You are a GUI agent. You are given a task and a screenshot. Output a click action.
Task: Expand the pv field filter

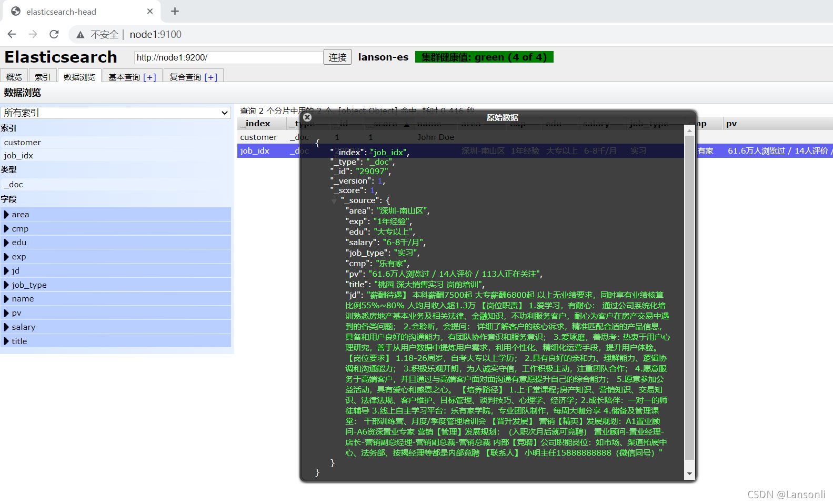(x=6, y=313)
